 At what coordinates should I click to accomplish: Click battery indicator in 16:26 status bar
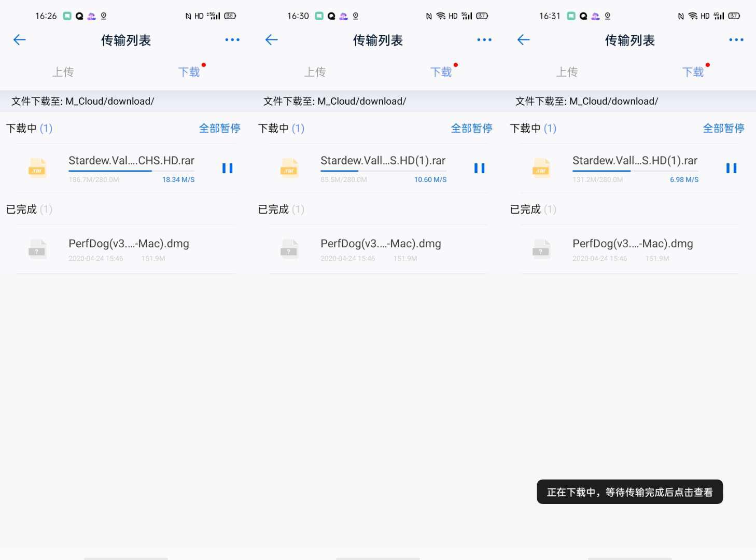tap(230, 16)
